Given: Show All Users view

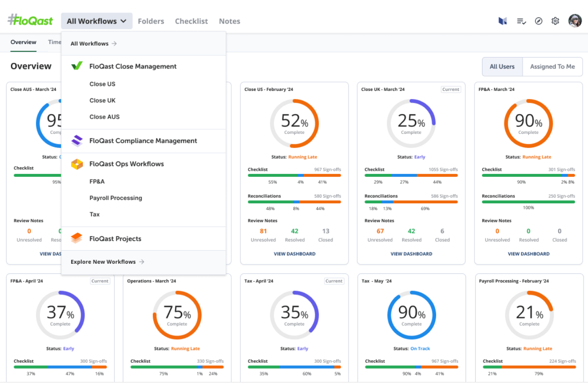Looking at the screenshot, I should (x=502, y=67).
